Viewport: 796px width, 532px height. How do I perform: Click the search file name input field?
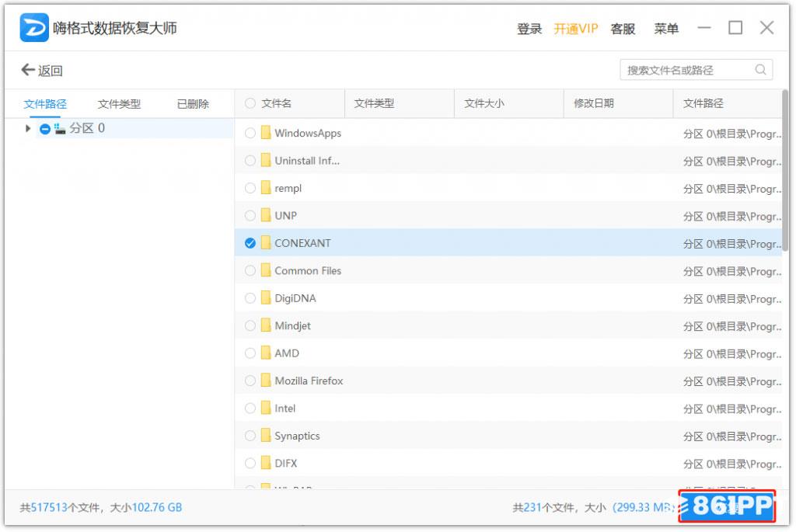point(688,70)
